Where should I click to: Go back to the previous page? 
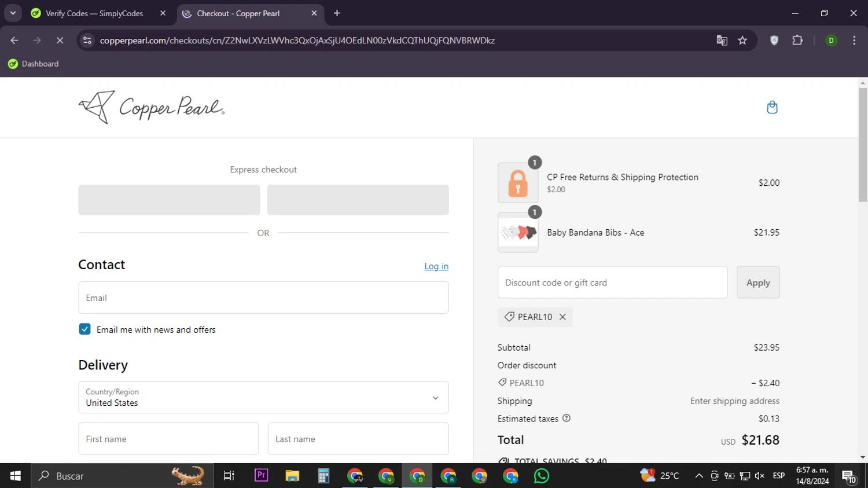(14, 41)
